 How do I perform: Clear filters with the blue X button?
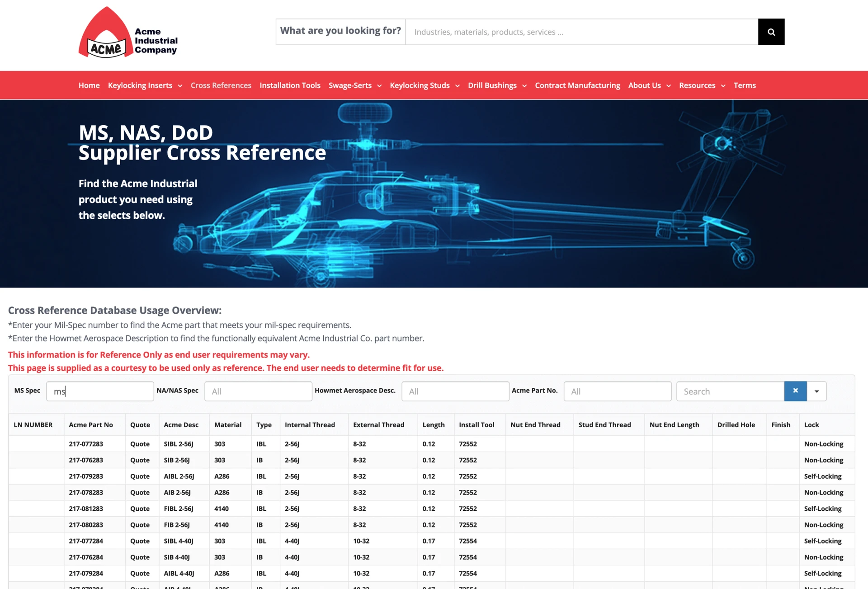click(795, 391)
